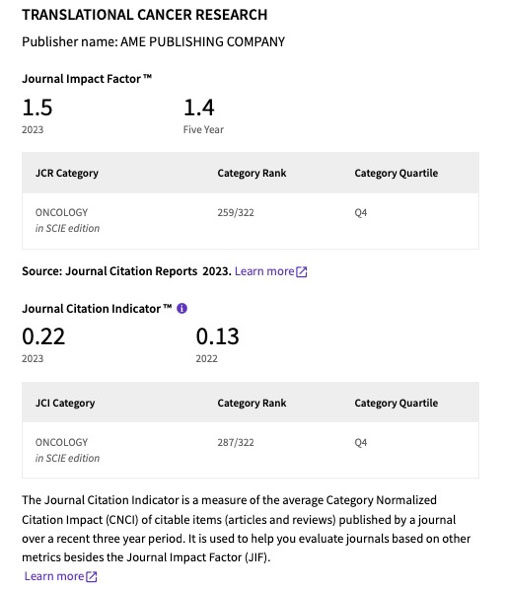Click the Journal Citation Indicator info icon
The image size is (506, 592).
coord(182,308)
